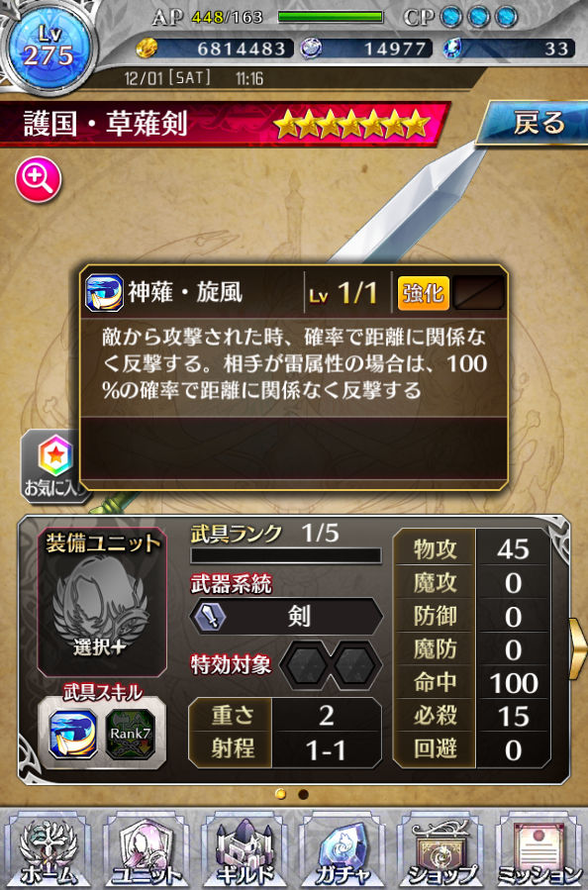Open the ギルド guild icon
The image size is (588, 890).
coord(245,849)
